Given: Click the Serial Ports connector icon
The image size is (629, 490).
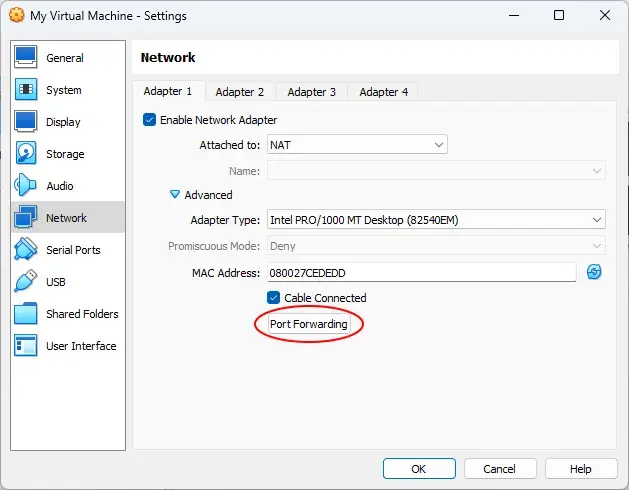Looking at the screenshot, I should coord(26,249).
